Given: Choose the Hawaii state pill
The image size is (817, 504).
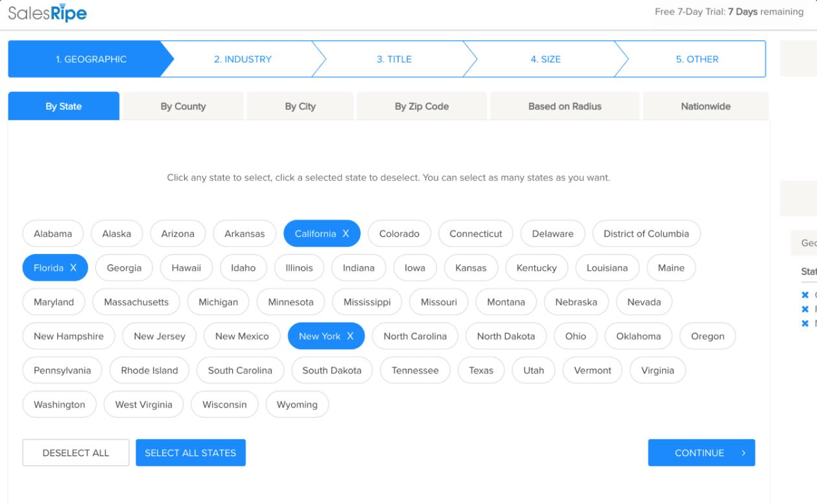Looking at the screenshot, I should [x=187, y=268].
